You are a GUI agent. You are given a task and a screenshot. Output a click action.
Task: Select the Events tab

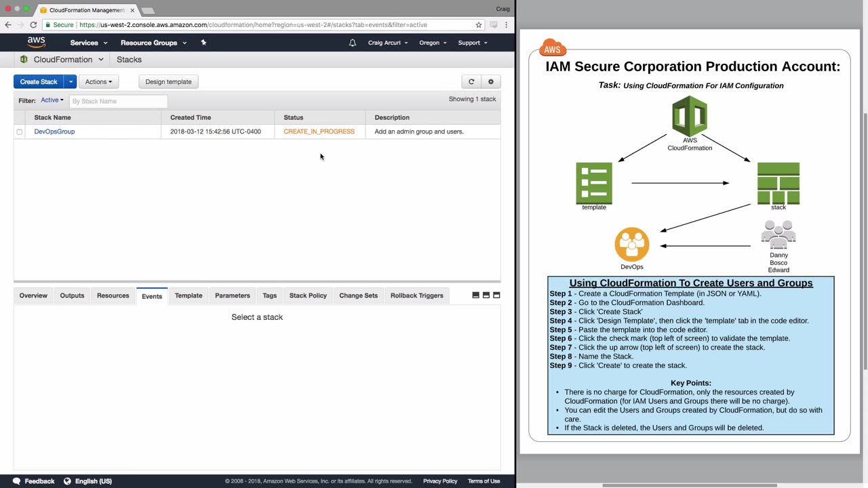click(152, 296)
